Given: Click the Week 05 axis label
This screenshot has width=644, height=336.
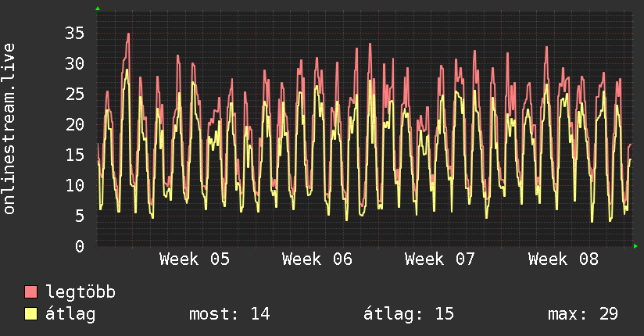Looking at the screenshot, I should click(x=195, y=259).
